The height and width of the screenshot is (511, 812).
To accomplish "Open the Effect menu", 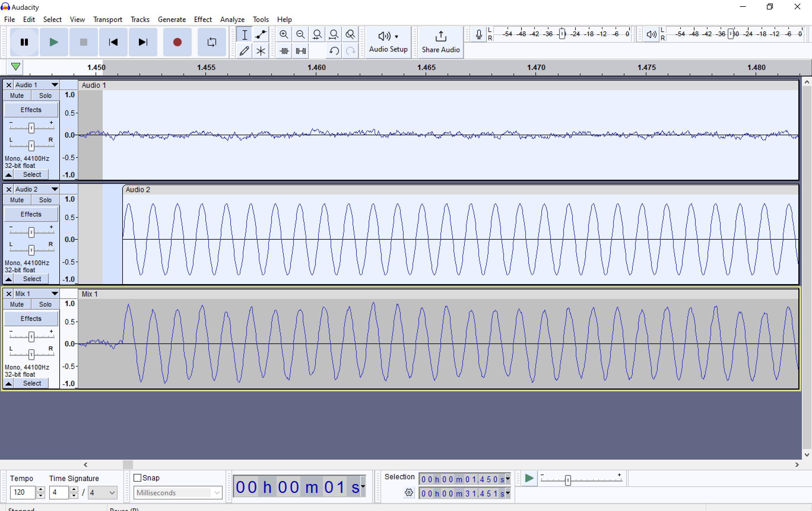I will point(203,20).
